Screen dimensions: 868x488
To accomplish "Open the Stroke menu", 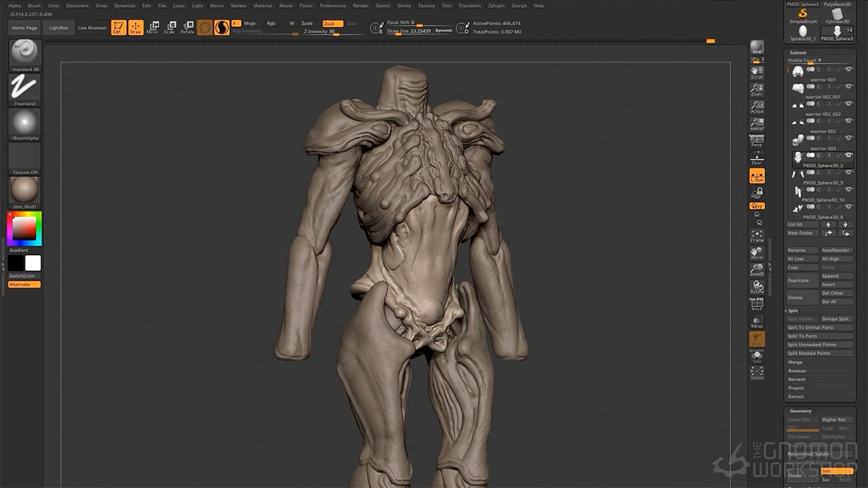I will pos(403,5).
